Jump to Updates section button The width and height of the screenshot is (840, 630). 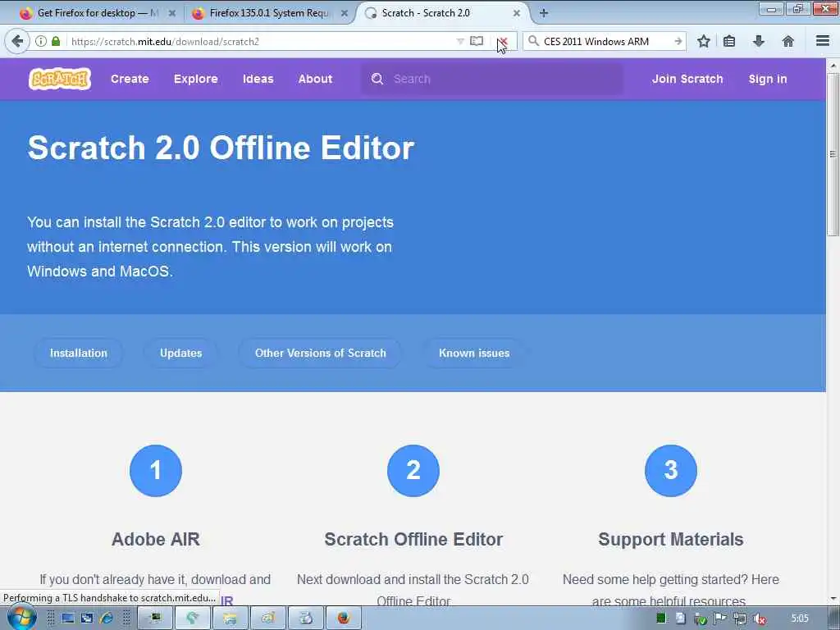tap(181, 353)
